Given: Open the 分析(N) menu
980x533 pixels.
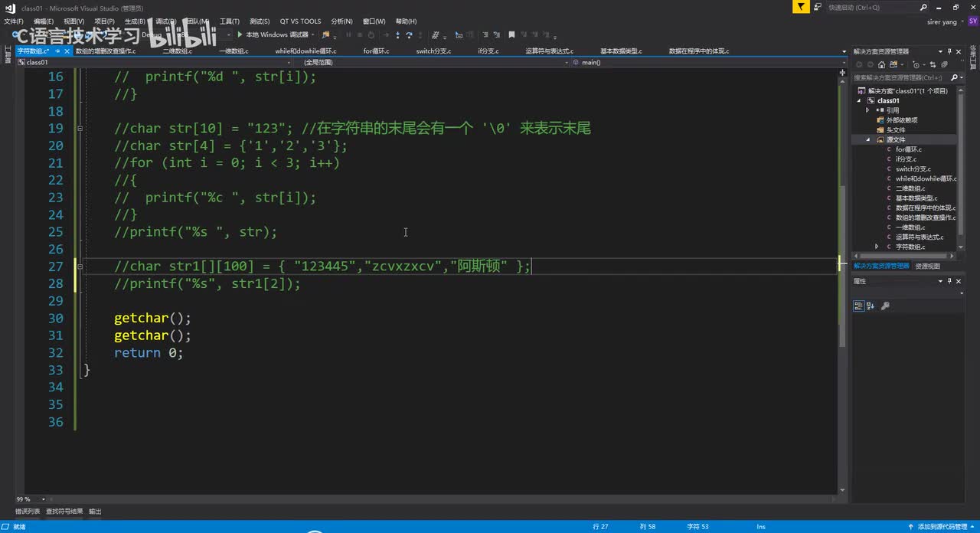Looking at the screenshot, I should [x=342, y=21].
